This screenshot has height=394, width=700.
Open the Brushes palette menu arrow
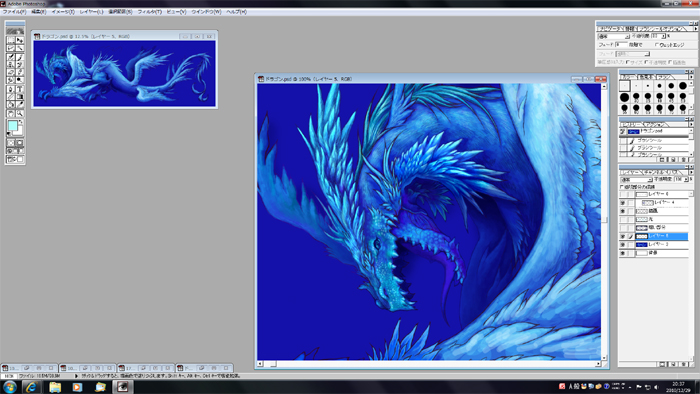pyautogui.click(x=692, y=77)
